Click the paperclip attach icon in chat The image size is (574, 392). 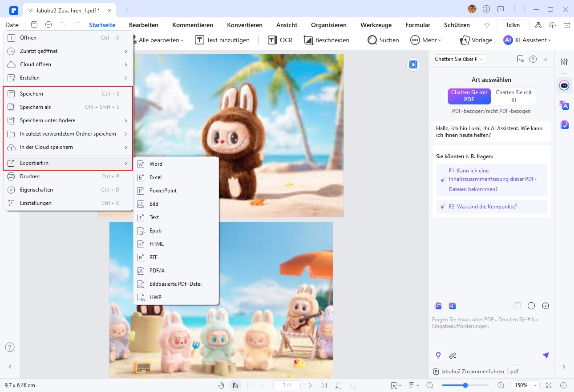tap(453, 355)
